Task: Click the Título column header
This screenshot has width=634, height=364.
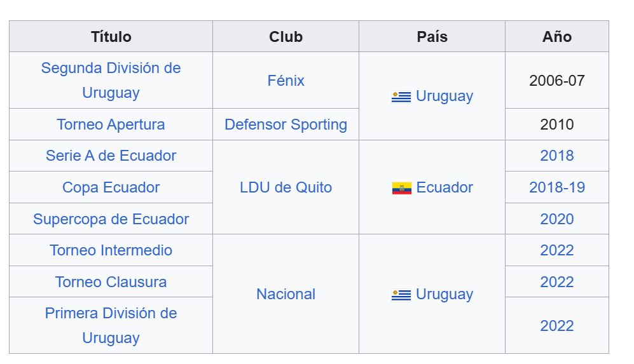Action: 111,37
